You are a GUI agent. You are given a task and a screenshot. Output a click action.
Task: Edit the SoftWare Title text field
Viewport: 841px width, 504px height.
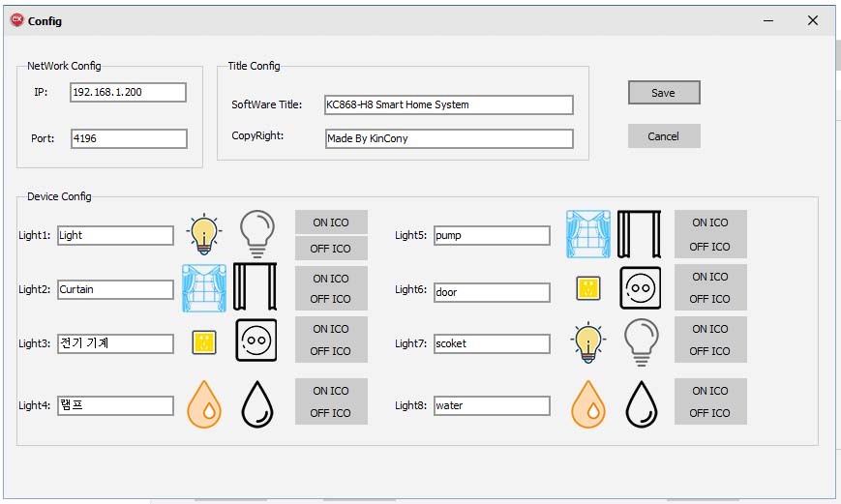449,104
